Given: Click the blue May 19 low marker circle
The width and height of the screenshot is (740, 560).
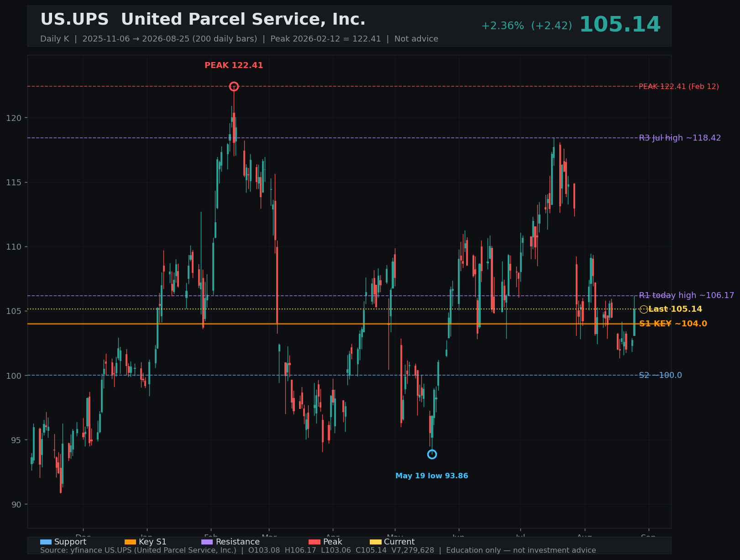Looking at the screenshot, I should pyautogui.click(x=432, y=454).
